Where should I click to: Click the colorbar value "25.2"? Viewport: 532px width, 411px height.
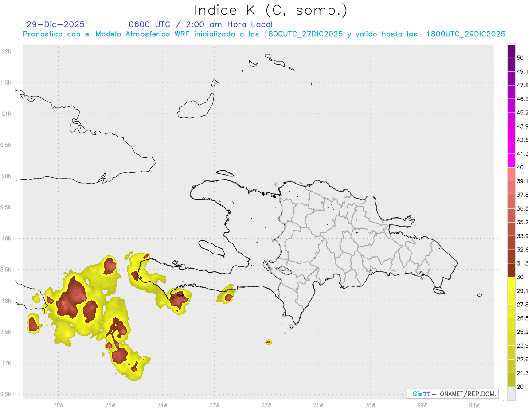523,332
